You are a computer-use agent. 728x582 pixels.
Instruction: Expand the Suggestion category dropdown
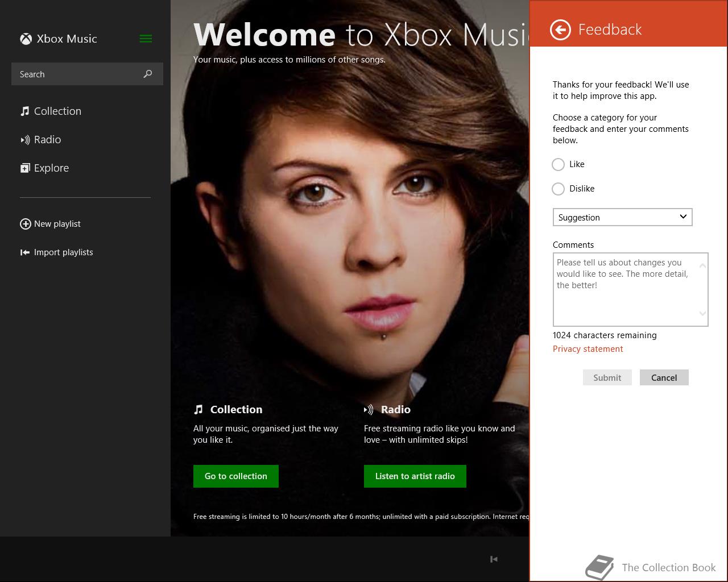[x=623, y=217]
